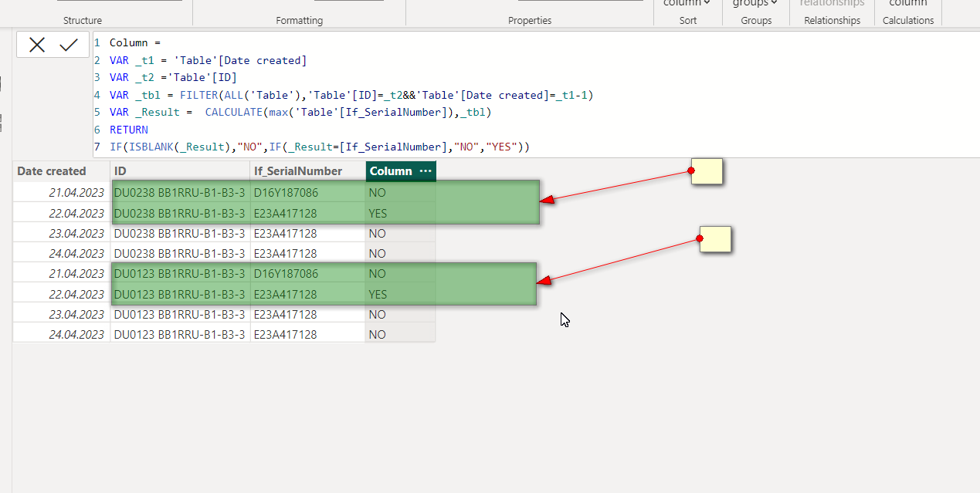Click the VAR _tbl FILTER formula line

coord(351,95)
